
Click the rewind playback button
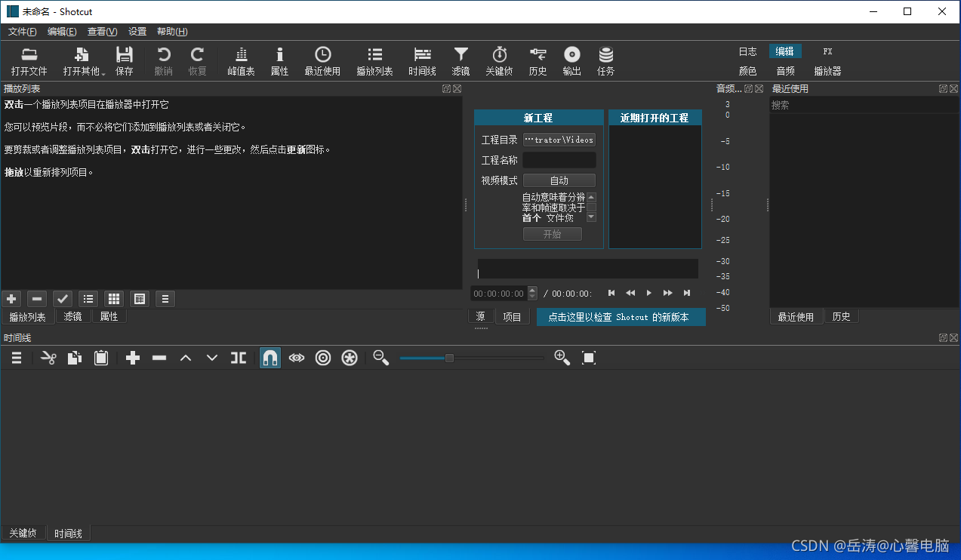[x=630, y=293]
